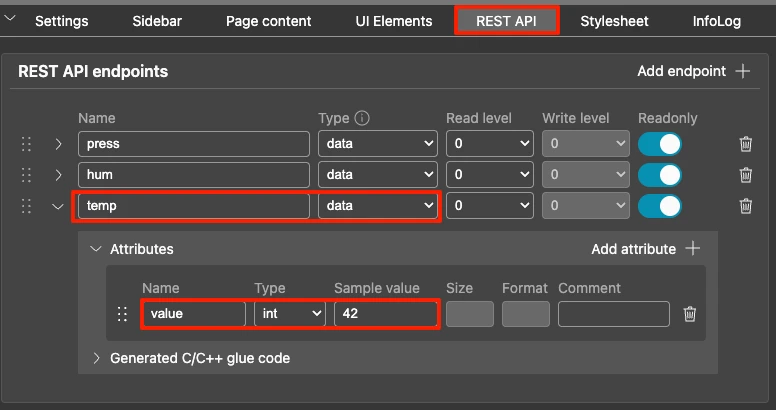This screenshot has width=776, height=410.
Task: Delete the value attribute via trash icon
Action: 689,314
